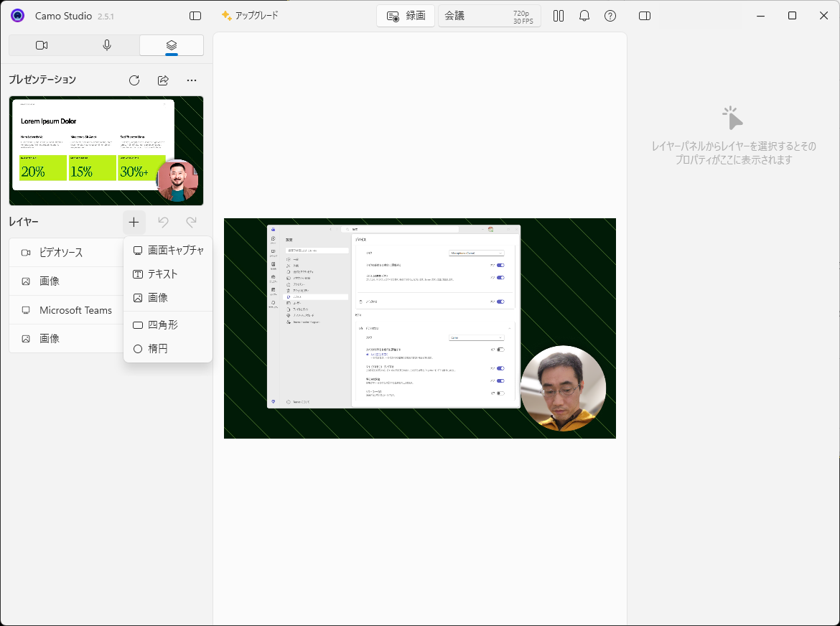This screenshot has width=840, height=626.
Task: Open the notifications bell icon
Action: click(584, 16)
